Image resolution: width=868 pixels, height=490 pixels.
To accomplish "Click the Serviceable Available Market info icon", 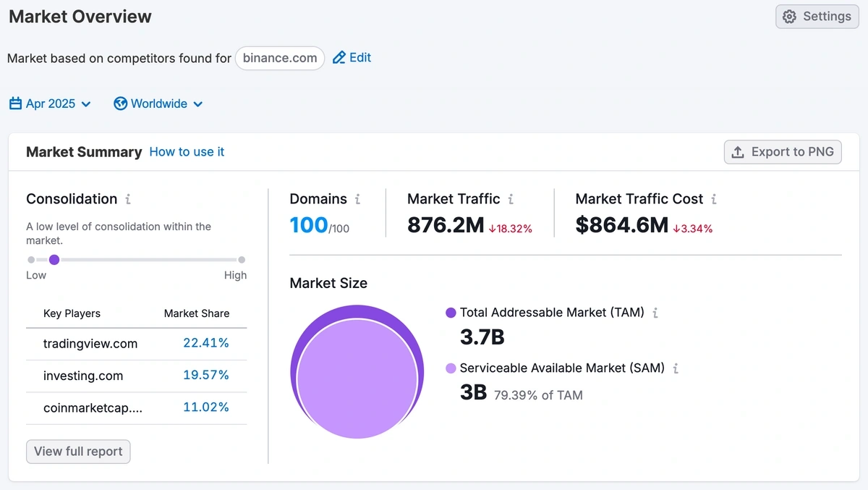I will 676,368.
